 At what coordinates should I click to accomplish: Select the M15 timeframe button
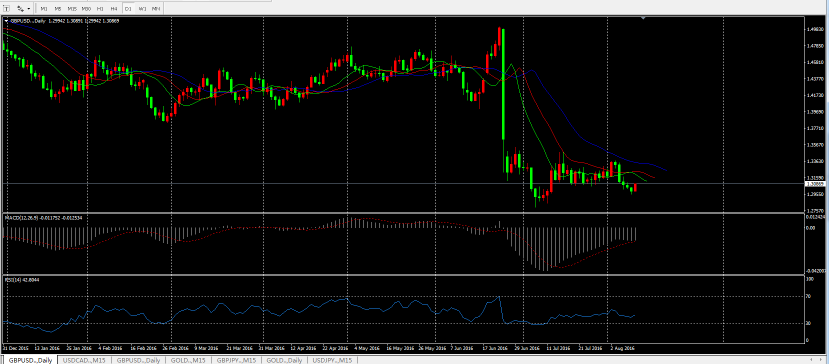click(x=72, y=8)
